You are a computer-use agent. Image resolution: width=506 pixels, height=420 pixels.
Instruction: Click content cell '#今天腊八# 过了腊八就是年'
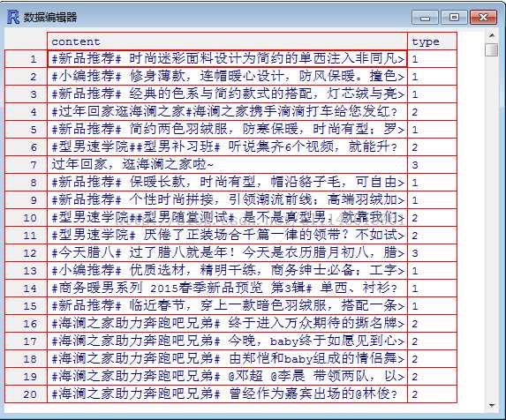(x=227, y=253)
